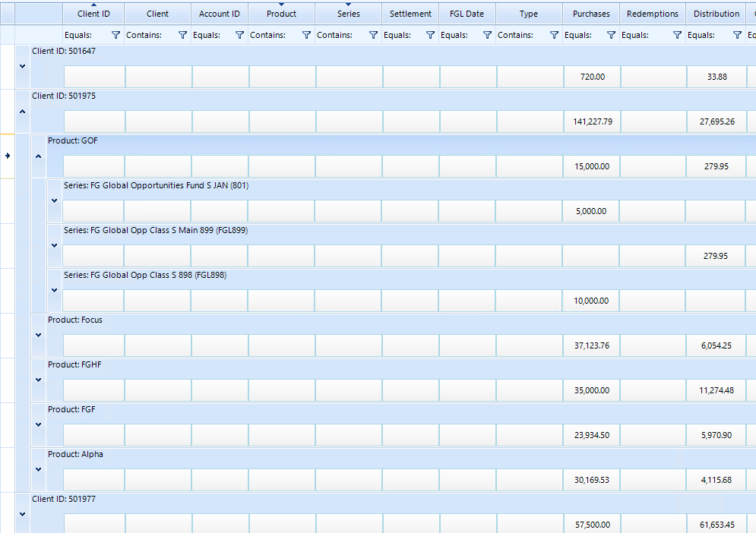Expand the Client ID: 501977 group

pyautogui.click(x=22, y=515)
